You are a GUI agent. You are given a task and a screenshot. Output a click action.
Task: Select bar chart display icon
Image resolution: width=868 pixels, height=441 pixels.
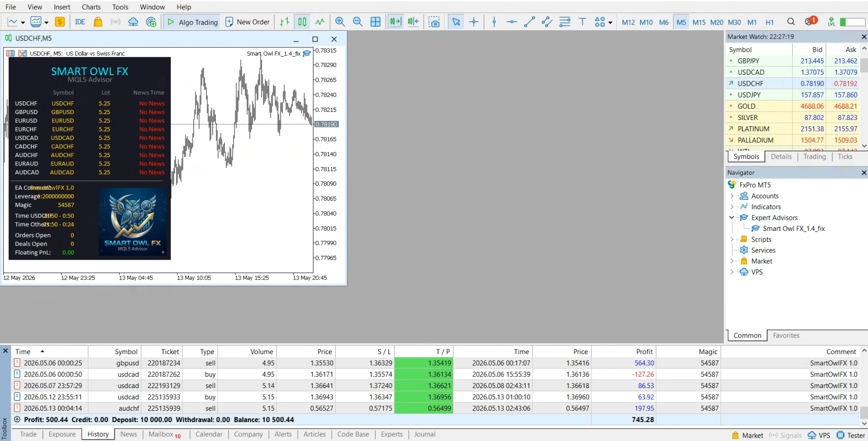[x=284, y=22]
